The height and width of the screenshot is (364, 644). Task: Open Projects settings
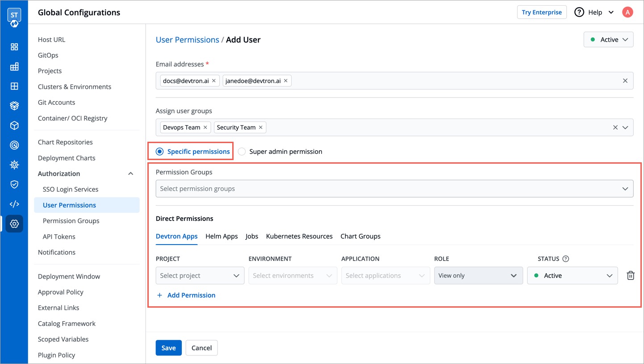pyautogui.click(x=50, y=71)
